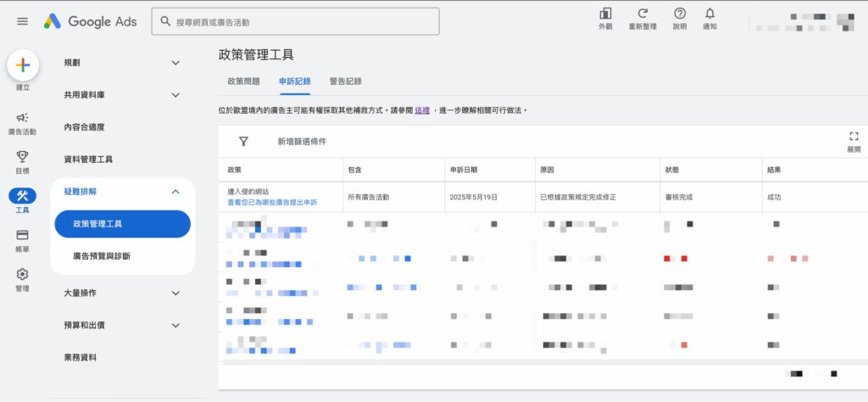Select 政策管理工具 sidebar item
868x402 pixels.
coord(122,224)
